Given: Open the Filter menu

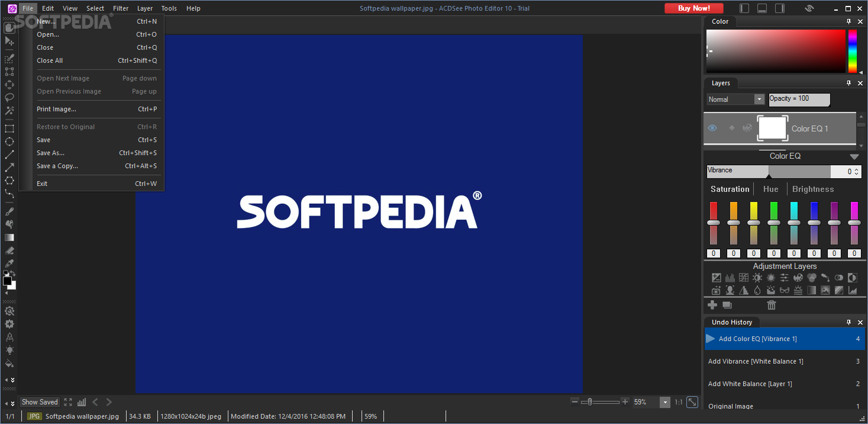Looking at the screenshot, I should click(121, 8).
